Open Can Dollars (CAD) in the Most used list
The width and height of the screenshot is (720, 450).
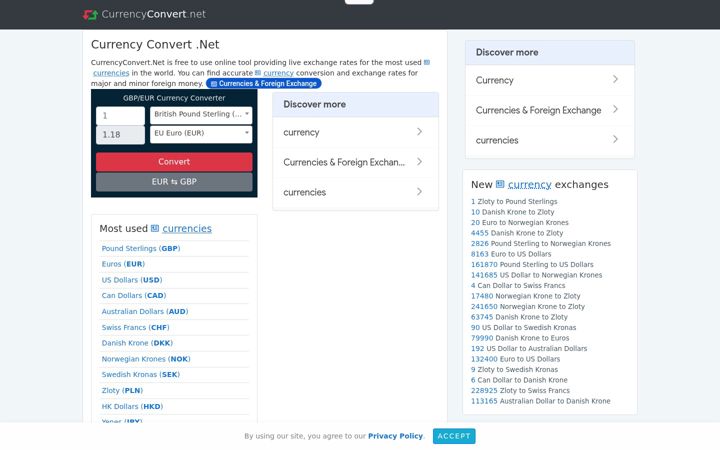click(134, 296)
